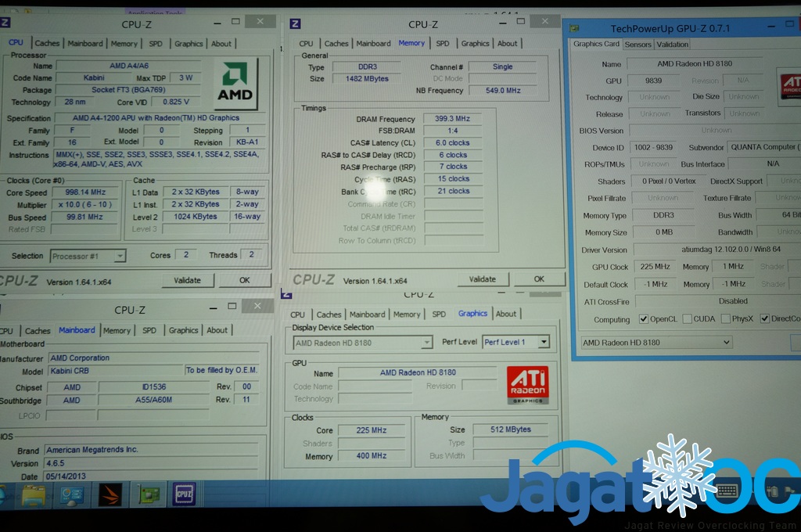Image resolution: width=801 pixels, height=532 pixels.
Task: Click the GPU-Z title bar app icon
Action: (575, 28)
